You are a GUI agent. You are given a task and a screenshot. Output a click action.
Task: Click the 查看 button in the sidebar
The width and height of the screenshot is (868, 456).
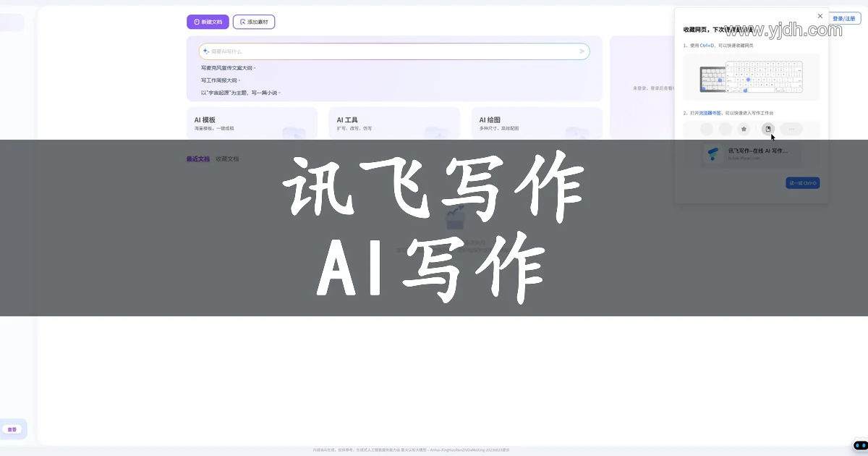pos(12,429)
